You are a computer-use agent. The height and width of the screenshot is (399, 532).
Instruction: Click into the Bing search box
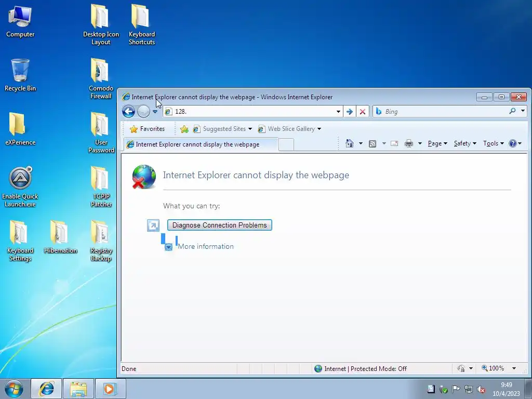(x=445, y=111)
